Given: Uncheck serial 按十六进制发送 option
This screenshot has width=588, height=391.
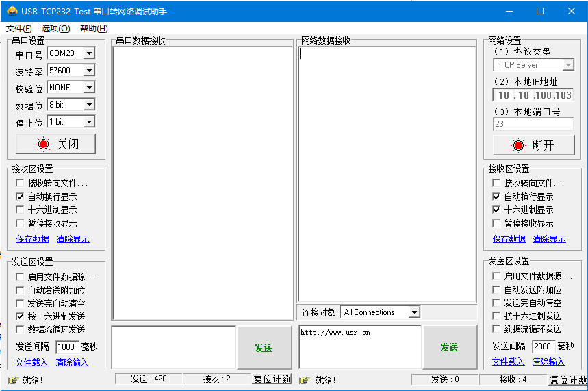Looking at the screenshot, I should pos(20,317).
